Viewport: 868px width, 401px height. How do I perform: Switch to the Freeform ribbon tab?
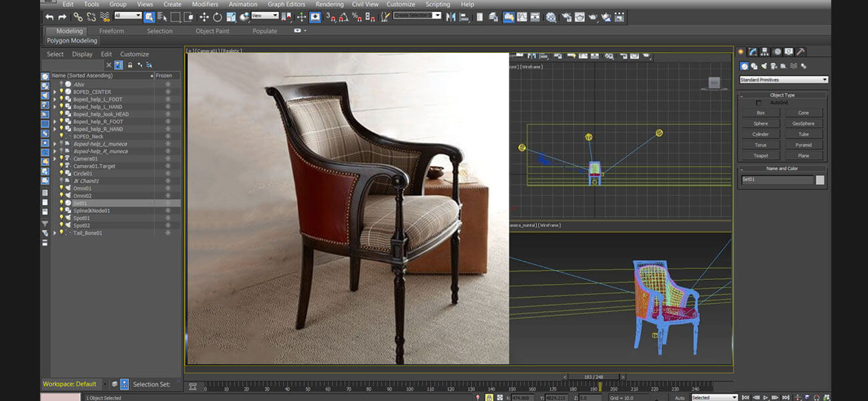click(112, 31)
